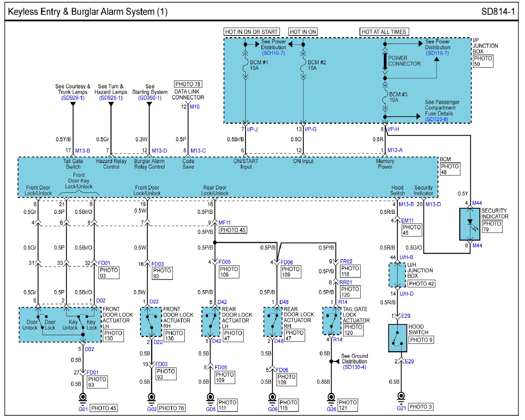Image resolution: width=525 pixels, height=420 pixels.
Task: Click the HOT AT ALL TIMES label
Action: click(384, 32)
